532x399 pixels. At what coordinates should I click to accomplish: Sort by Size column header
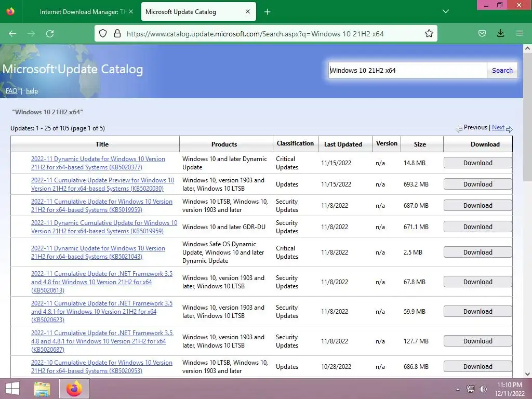(420, 144)
